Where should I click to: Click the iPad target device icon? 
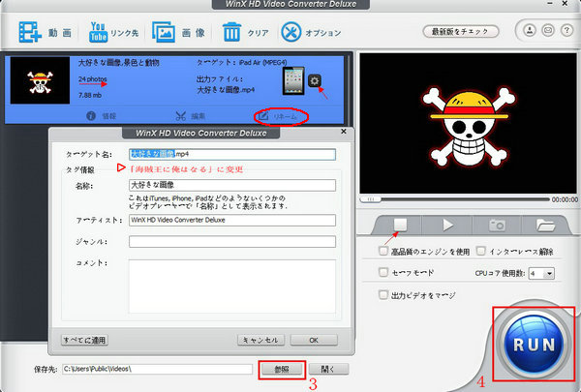[293, 80]
